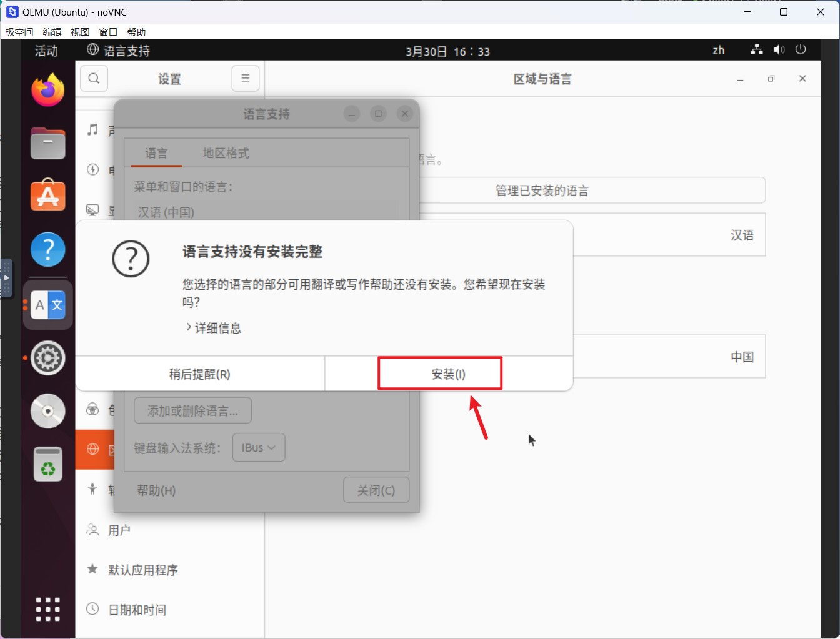This screenshot has width=840, height=639.
Task: Click 安装(I) to install language support
Action: point(449,374)
